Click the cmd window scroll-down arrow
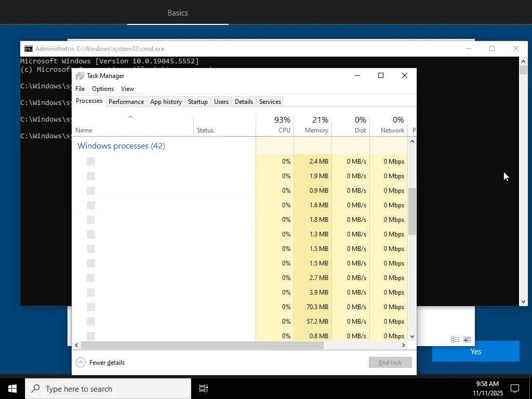Screen dimensions: 532x399 523,302
